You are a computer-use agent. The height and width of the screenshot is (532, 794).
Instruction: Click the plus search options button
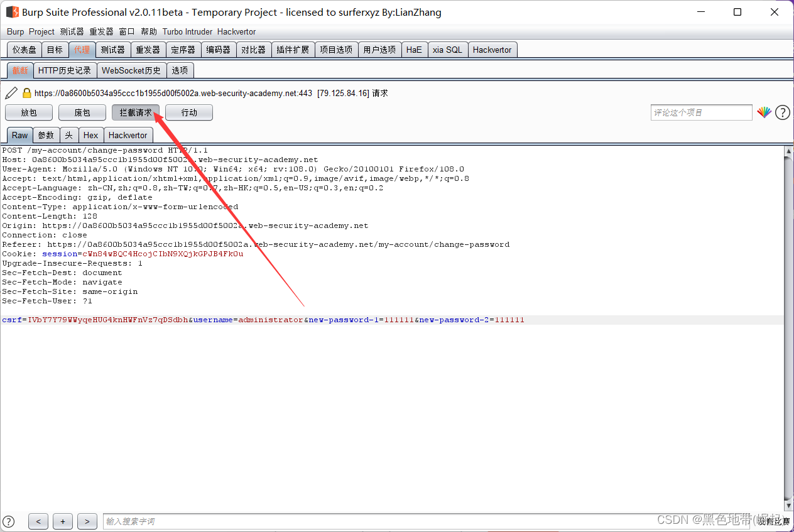coord(63,521)
